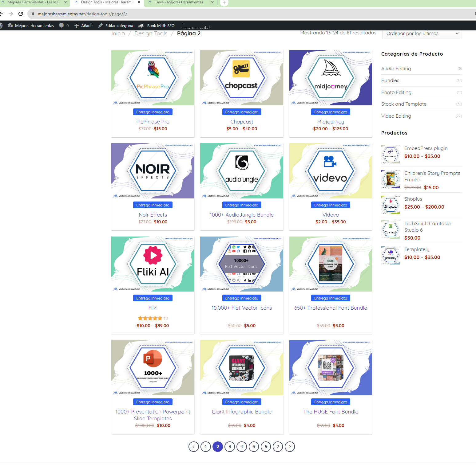Open the Audio Editing category
Image resolution: width=476 pixels, height=470 pixels.
[x=396, y=69]
